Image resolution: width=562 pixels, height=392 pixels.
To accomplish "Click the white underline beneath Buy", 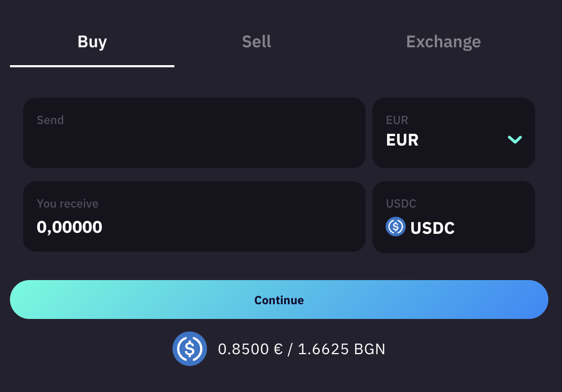I will 92,66.
